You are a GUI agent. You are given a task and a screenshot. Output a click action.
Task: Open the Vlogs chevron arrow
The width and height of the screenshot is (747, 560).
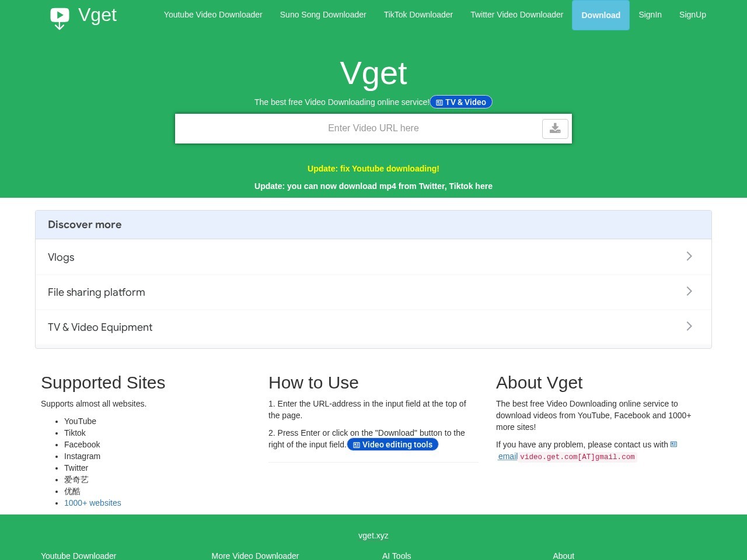point(689,256)
